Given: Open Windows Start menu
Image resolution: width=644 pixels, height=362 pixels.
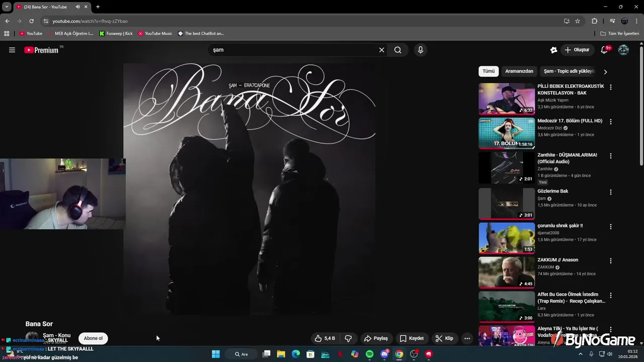Looking at the screenshot, I should (216, 354).
